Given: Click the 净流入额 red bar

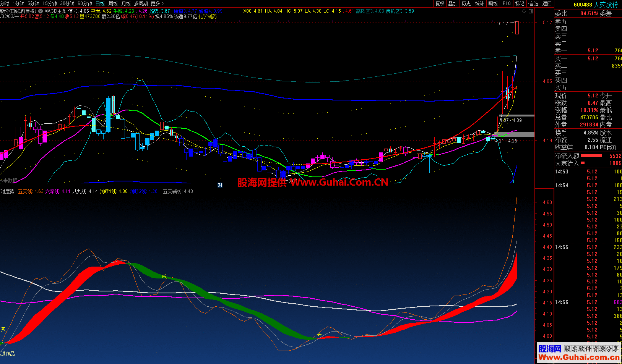Looking at the screenshot, I should 591,156.
